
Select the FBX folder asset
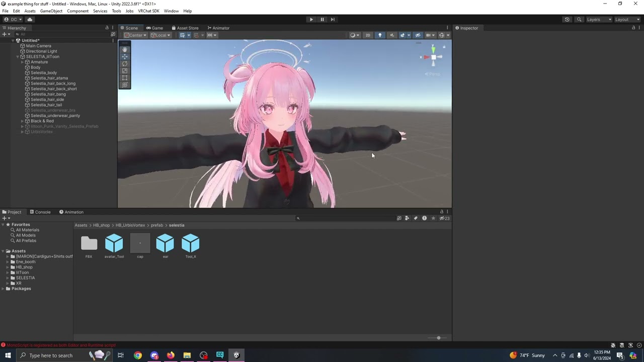[x=89, y=246]
